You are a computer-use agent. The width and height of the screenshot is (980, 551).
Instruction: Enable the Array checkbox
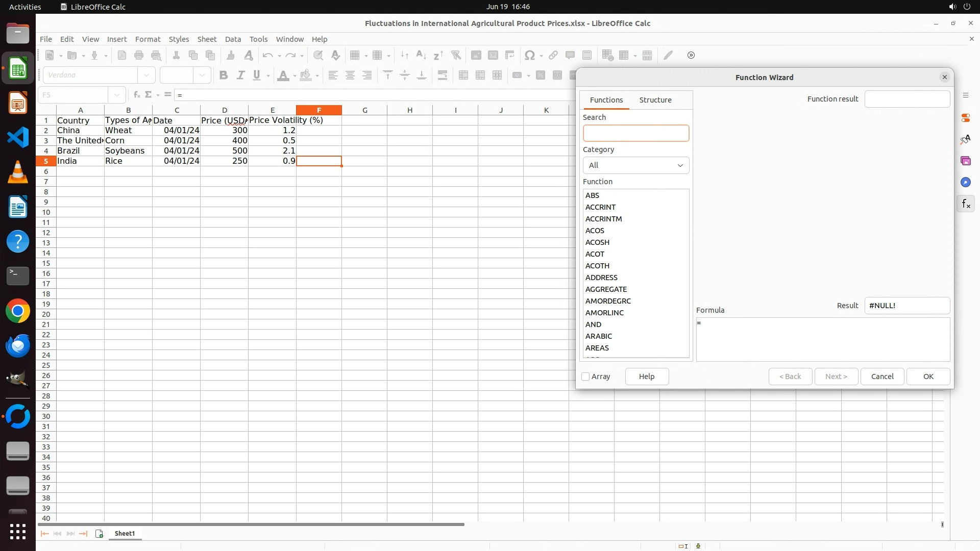[x=585, y=377]
